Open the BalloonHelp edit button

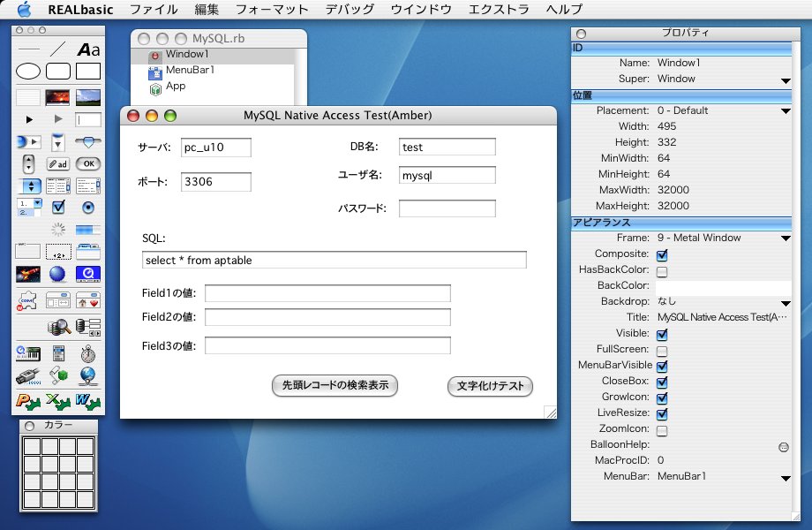coord(784,447)
